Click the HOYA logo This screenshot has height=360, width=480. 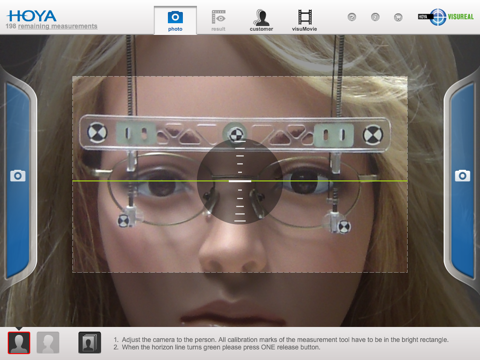tap(32, 16)
